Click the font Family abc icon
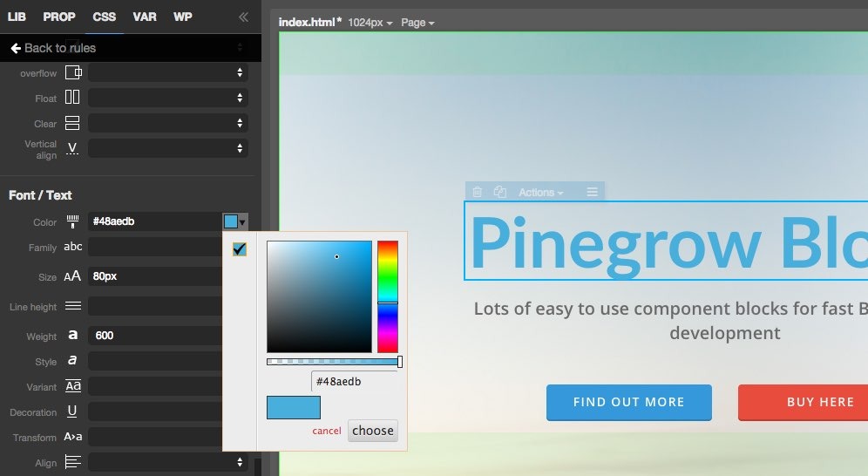Viewport: 868px width, 476px height. [x=72, y=247]
